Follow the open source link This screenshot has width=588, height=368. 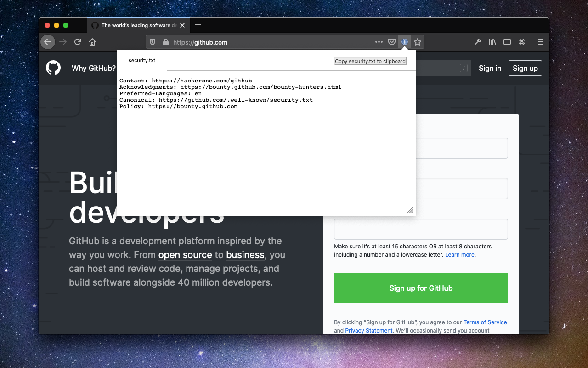185,255
